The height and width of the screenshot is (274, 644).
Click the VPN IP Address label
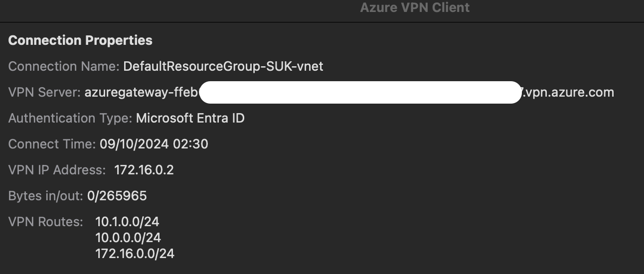click(57, 170)
